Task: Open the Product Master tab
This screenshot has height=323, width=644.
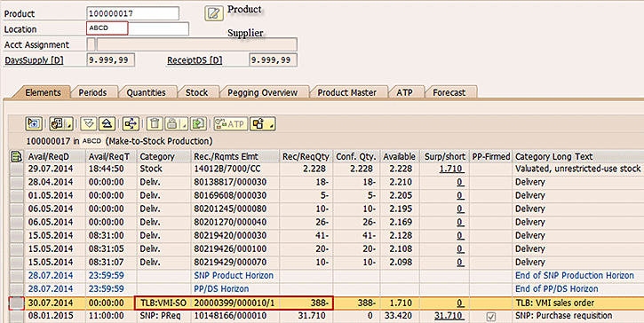Action: click(346, 92)
